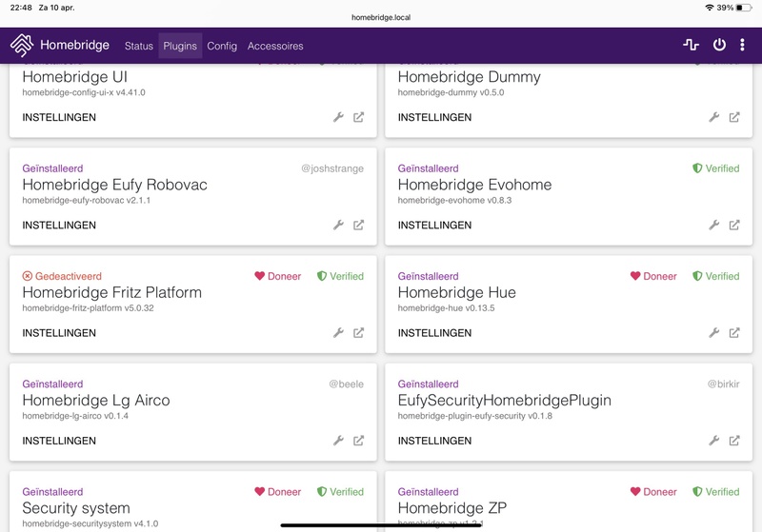Open INSTELLINGEN for Homebridge Hue
The image size is (762, 532).
tap(435, 333)
